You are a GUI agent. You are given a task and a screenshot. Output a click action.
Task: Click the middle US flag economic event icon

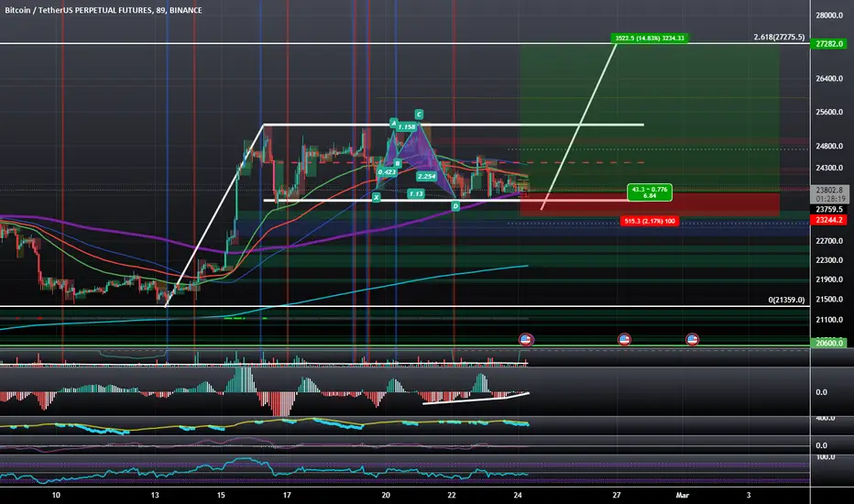point(624,340)
